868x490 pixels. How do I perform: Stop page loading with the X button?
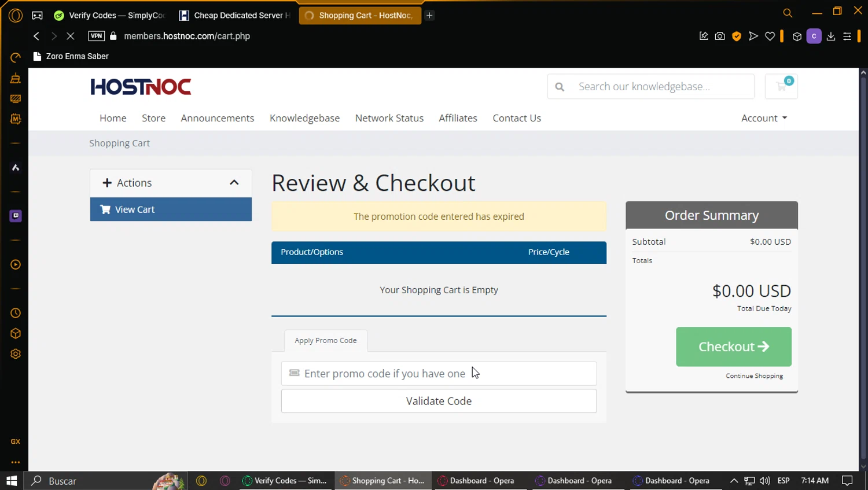coord(71,36)
